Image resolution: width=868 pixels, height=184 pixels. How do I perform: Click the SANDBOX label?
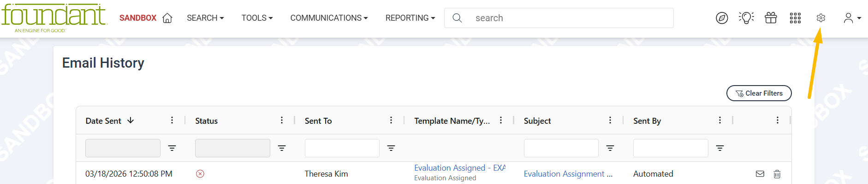(x=138, y=18)
